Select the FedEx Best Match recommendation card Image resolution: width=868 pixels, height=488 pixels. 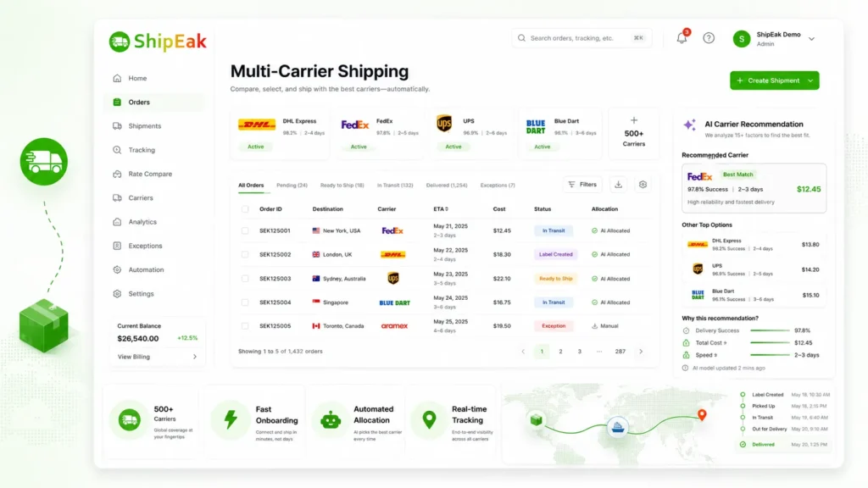click(754, 188)
